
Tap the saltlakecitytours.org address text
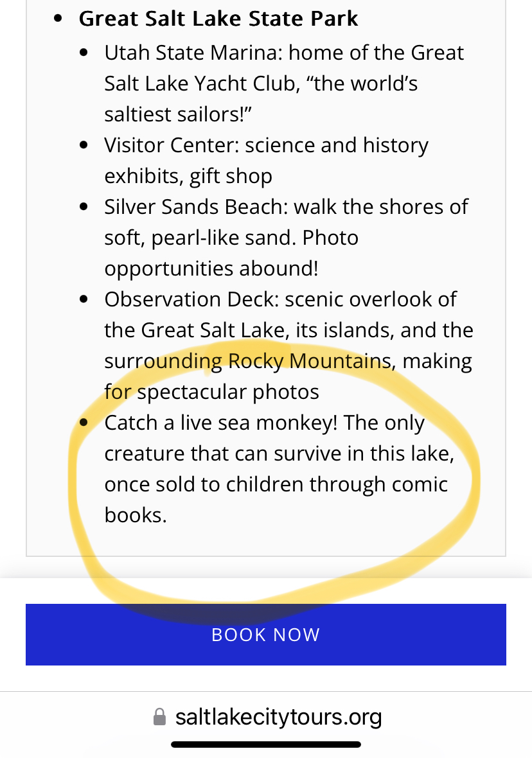pos(278,717)
